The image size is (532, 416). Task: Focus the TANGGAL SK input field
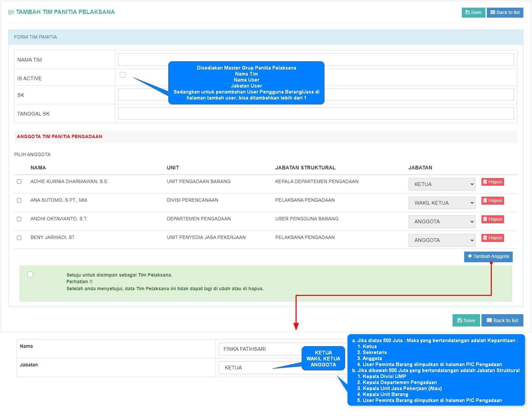point(316,114)
